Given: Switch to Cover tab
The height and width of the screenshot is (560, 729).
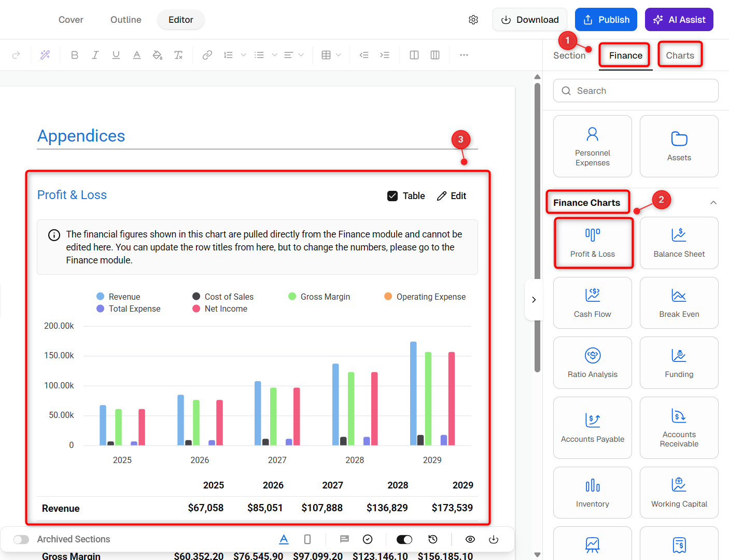Looking at the screenshot, I should (71, 20).
